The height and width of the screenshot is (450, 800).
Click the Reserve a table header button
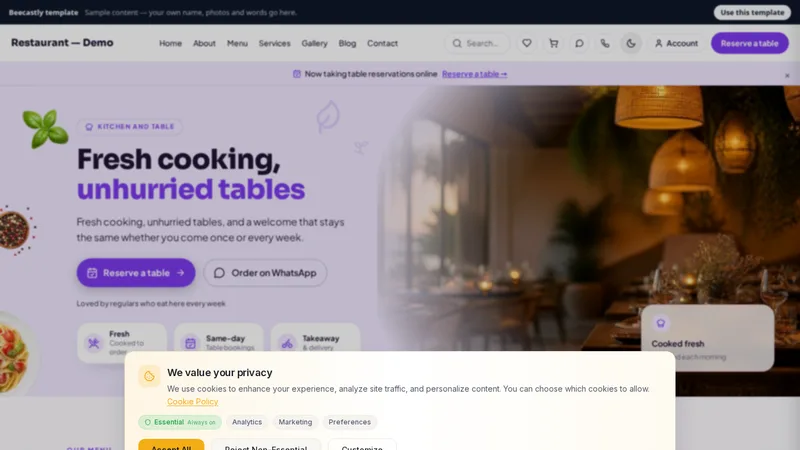[749, 43]
